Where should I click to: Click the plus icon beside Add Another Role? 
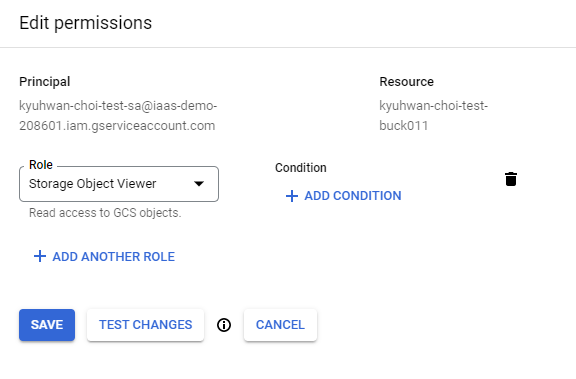click(x=40, y=256)
